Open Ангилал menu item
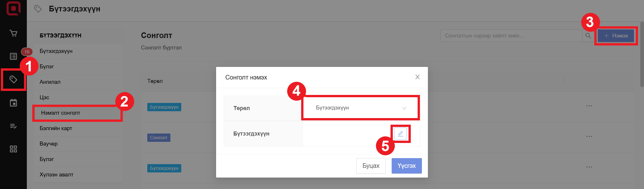 click(x=50, y=82)
